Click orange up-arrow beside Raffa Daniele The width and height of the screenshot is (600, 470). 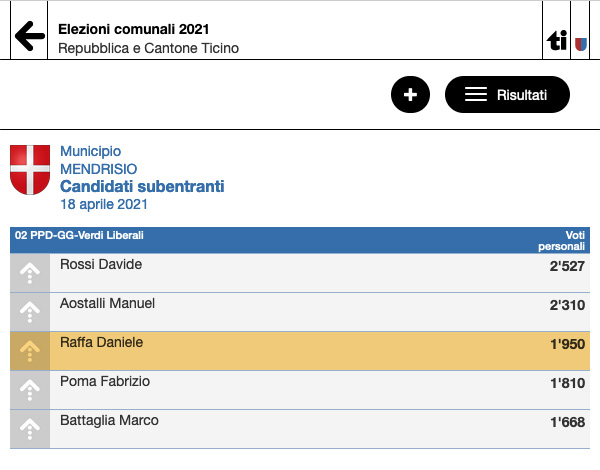click(30, 351)
